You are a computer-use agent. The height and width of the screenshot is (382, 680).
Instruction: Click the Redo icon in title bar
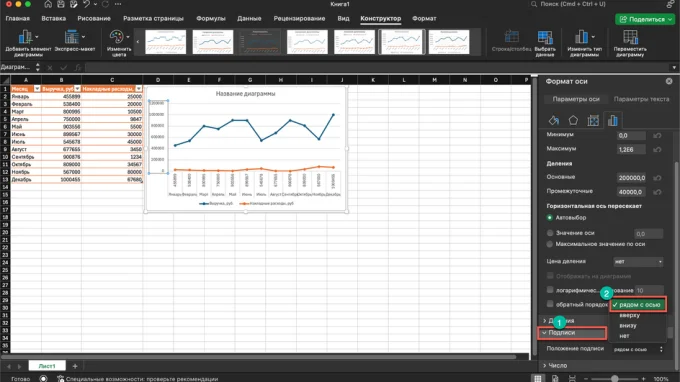[x=105, y=4]
